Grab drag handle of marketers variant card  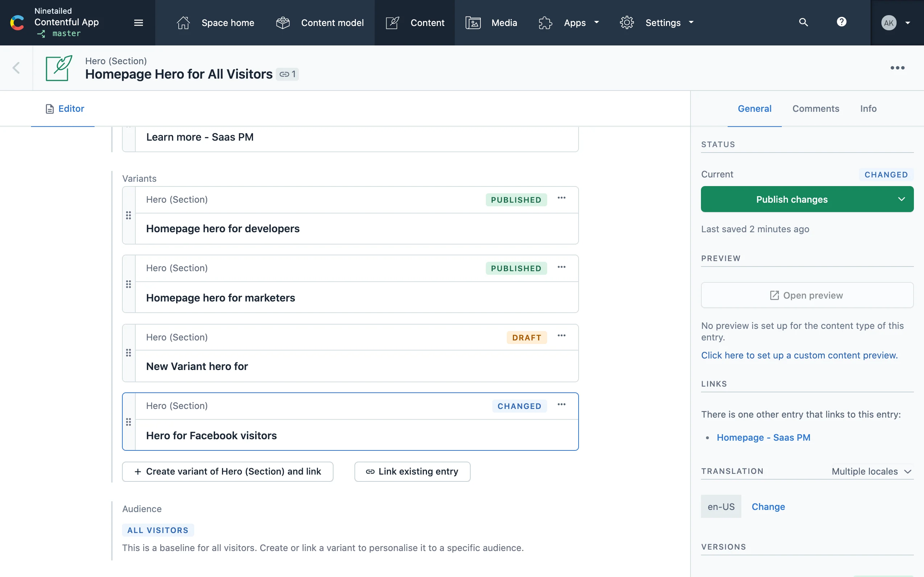[128, 284]
